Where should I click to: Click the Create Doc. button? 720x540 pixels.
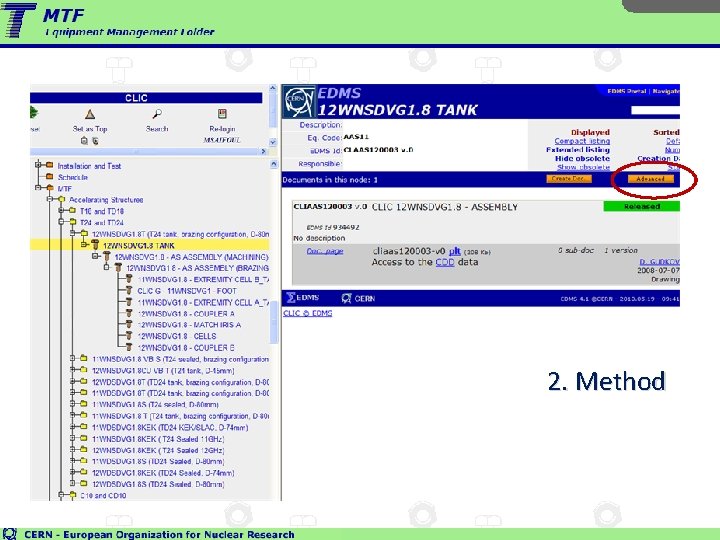pyautogui.click(x=568, y=179)
